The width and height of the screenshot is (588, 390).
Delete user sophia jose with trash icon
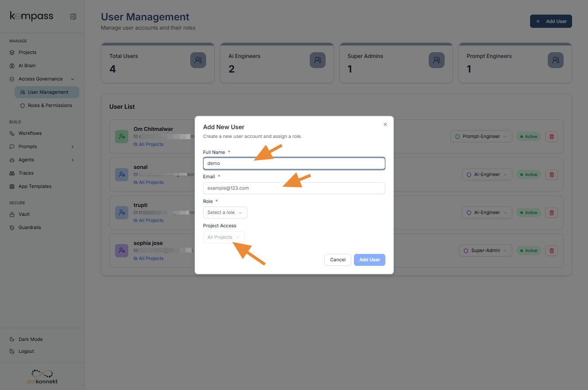[x=551, y=251]
